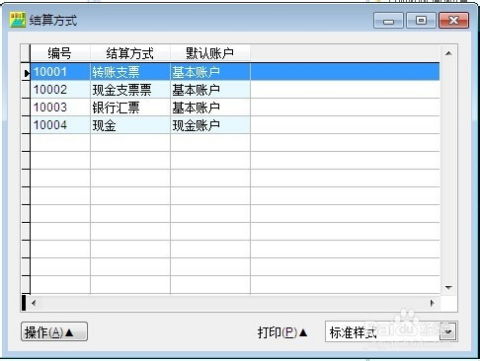The width and height of the screenshot is (480, 361).
Task: Expand the 标准样式 style combo box
Action: click(448, 332)
